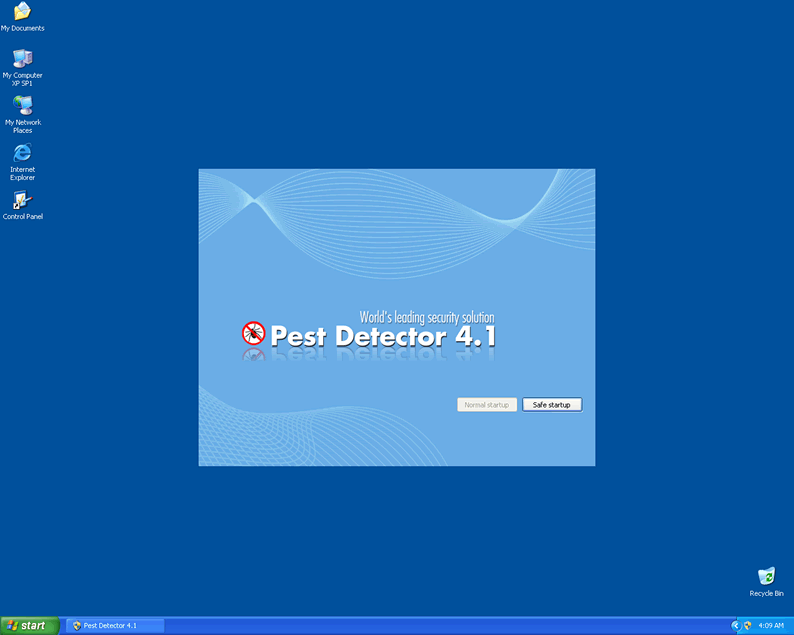Click the Control Panel shortcut icon
Image resolution: width=794 pixels, height=635 pixels.
pos(22,200)
